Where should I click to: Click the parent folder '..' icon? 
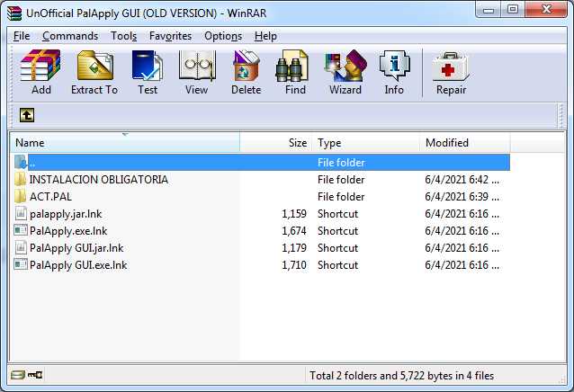(21, 162)
